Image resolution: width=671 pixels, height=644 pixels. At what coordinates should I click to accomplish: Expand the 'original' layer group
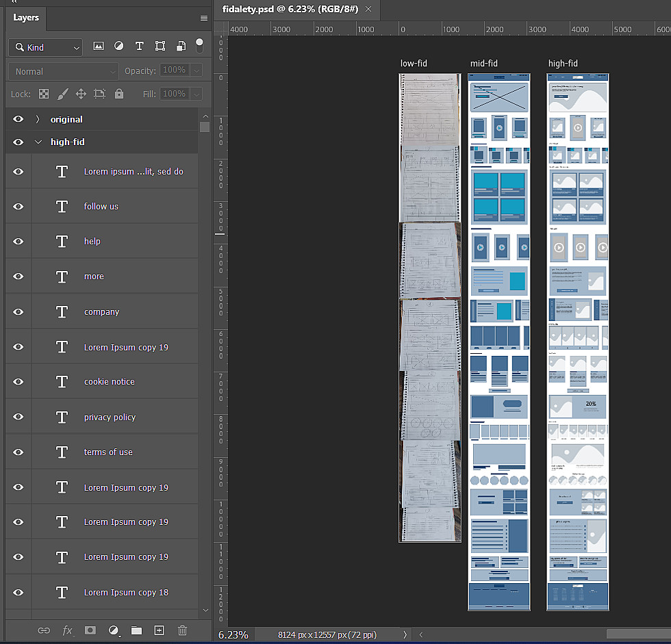pos(38,119)
